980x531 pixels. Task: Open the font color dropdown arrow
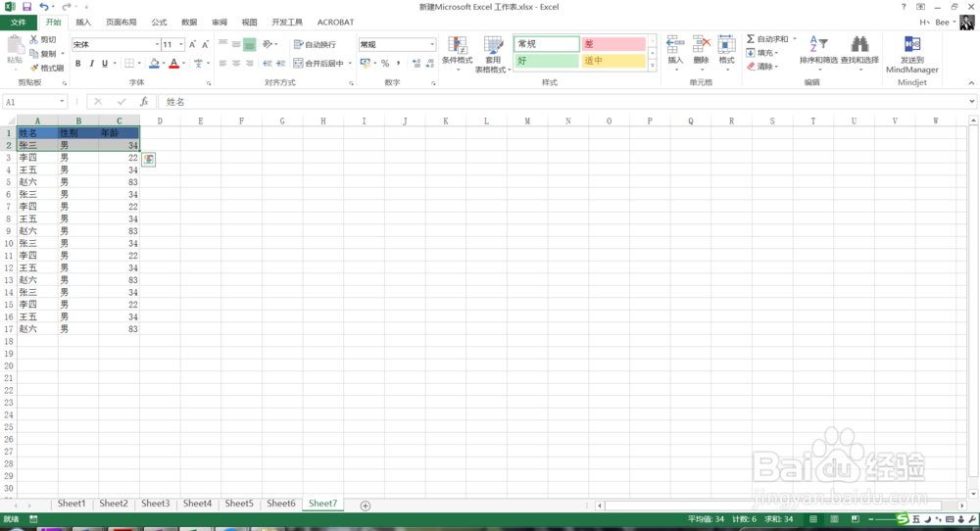click(x=184, y=63)
